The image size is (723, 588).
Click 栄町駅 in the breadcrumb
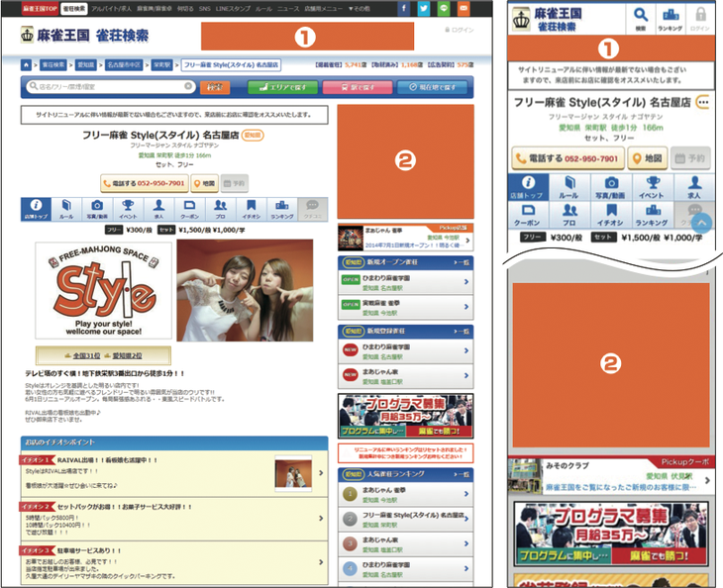[161, 65]
